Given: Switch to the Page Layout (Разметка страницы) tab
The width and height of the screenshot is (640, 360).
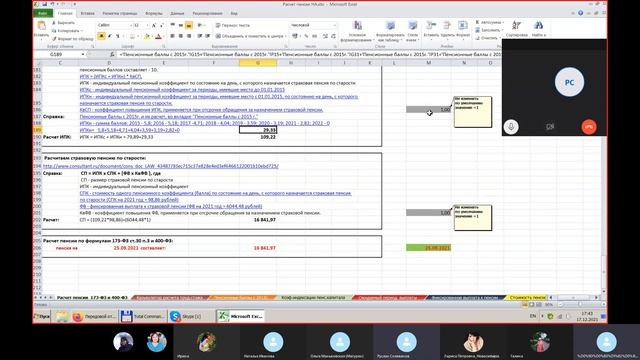Looking at the screenshot, I should click(120, 13).
